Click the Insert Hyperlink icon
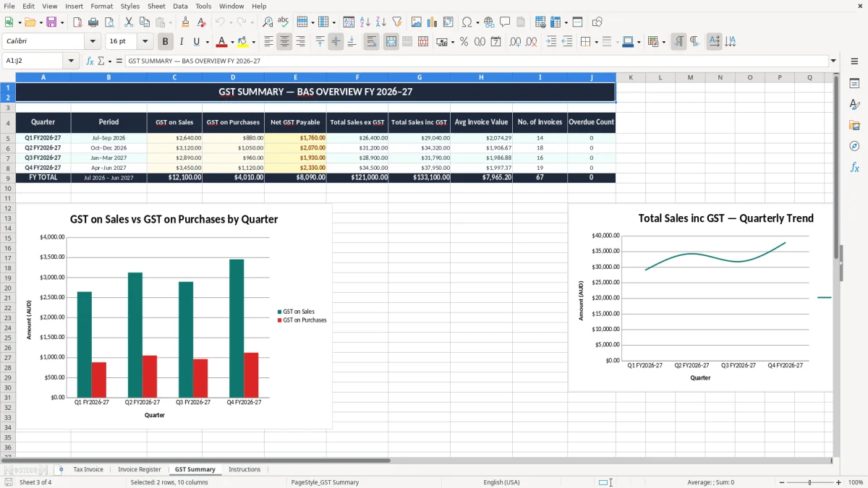 pos(489,22)
